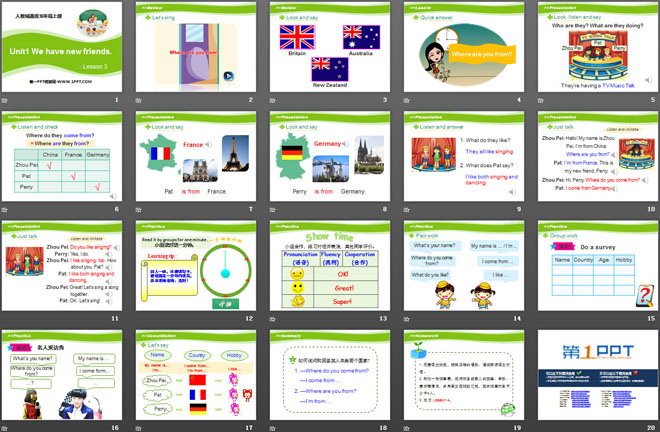Select the Germany Look and say slide
The height and width of the screenshot is (432, 660).
click(x=330, y=156)
